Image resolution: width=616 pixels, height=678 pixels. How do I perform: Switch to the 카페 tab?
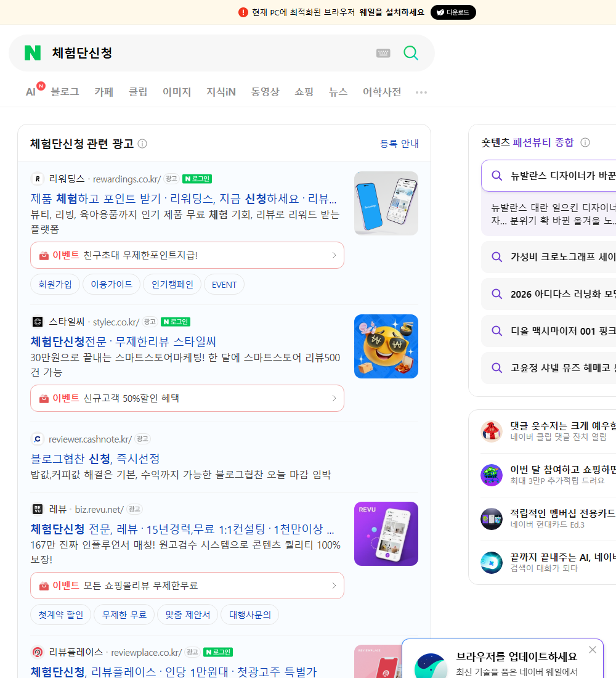(103, 92)
